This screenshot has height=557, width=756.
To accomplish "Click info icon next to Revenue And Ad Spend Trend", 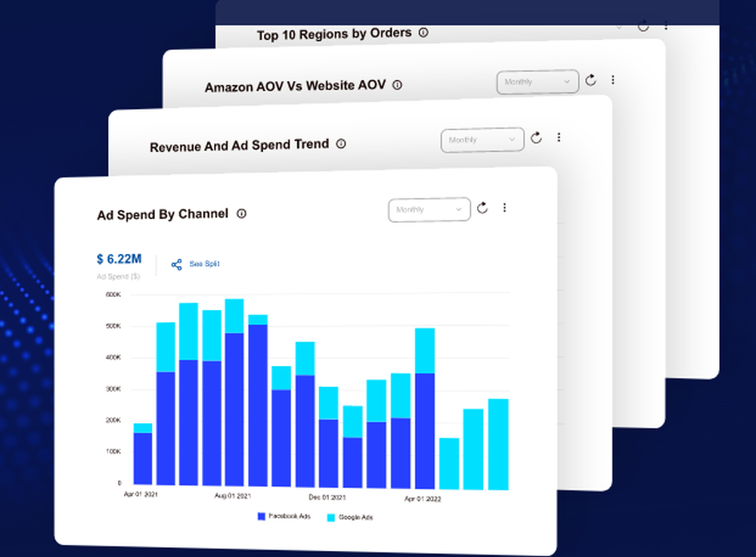I will point(341,144).
